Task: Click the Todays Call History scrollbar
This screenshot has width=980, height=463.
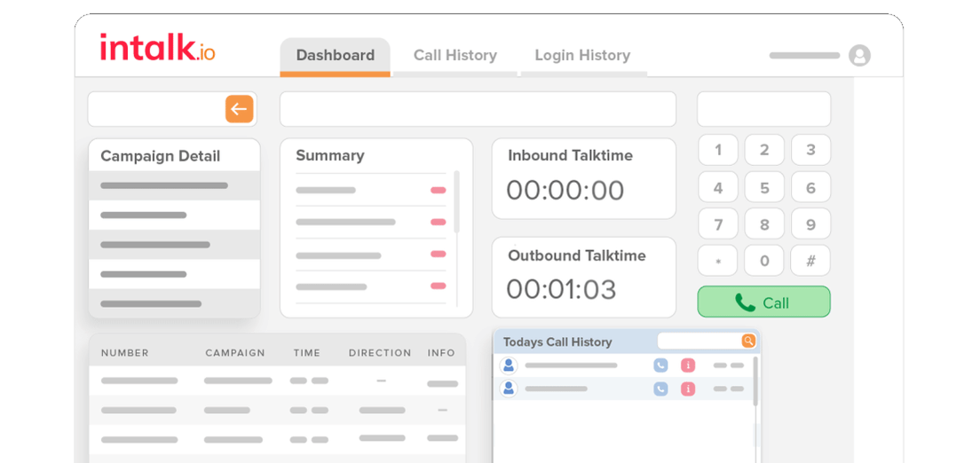Action: pyautogui.click(x=755, y=381)
